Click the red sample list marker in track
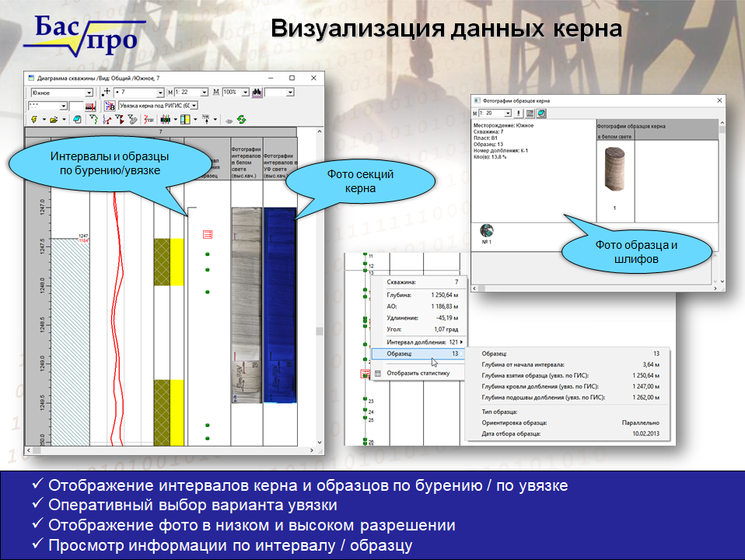745x560 pixels. (x=208, y=234)
